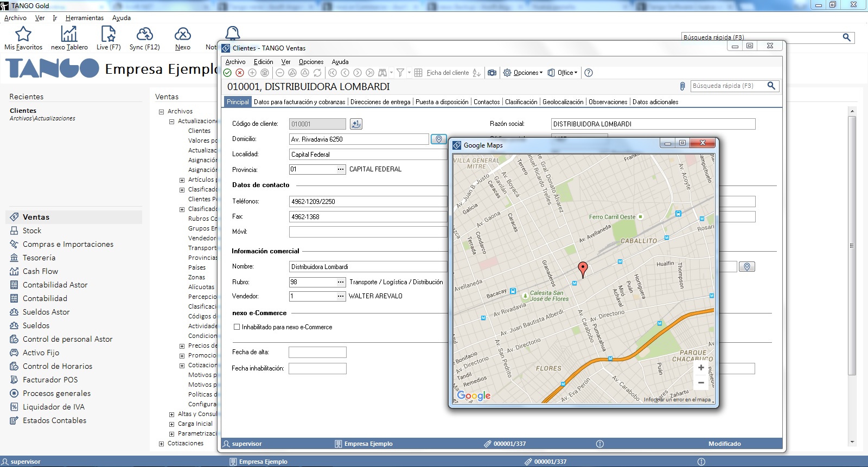Click the sort order icon beside Ficha del cliente
The width and height of the screenshot is (868, 467).
[476, 73]
